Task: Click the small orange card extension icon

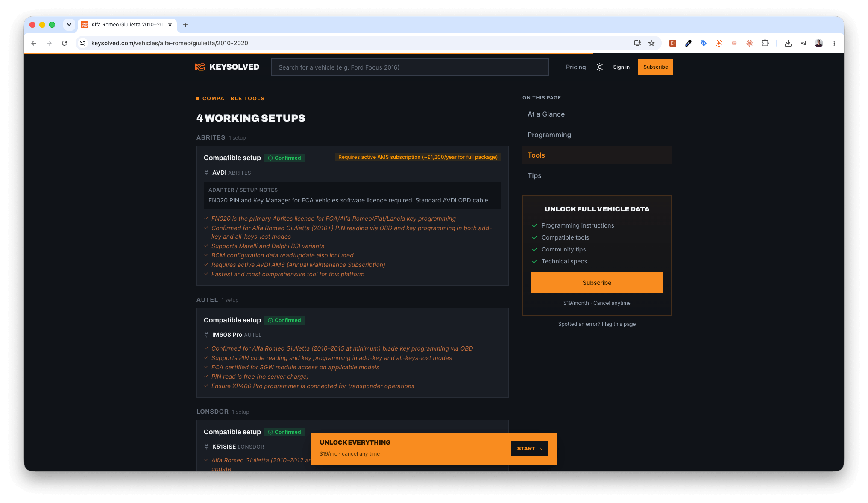Action: pos(734,43)
